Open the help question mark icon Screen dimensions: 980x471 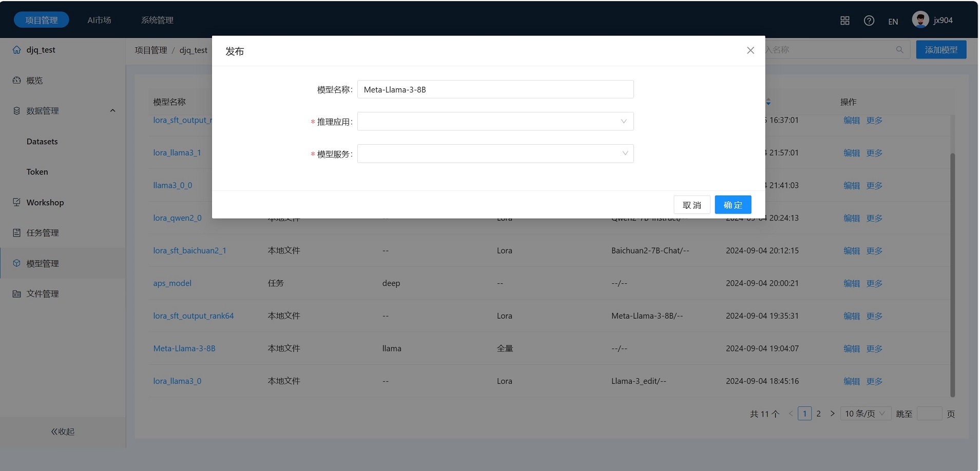point(869,21)
